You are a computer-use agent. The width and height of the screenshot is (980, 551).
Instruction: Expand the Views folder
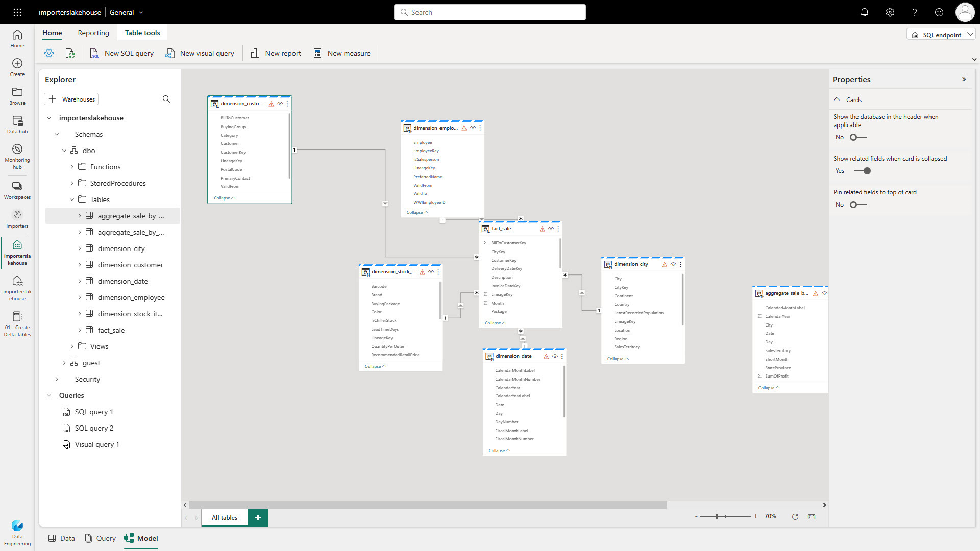click(72, 346)
